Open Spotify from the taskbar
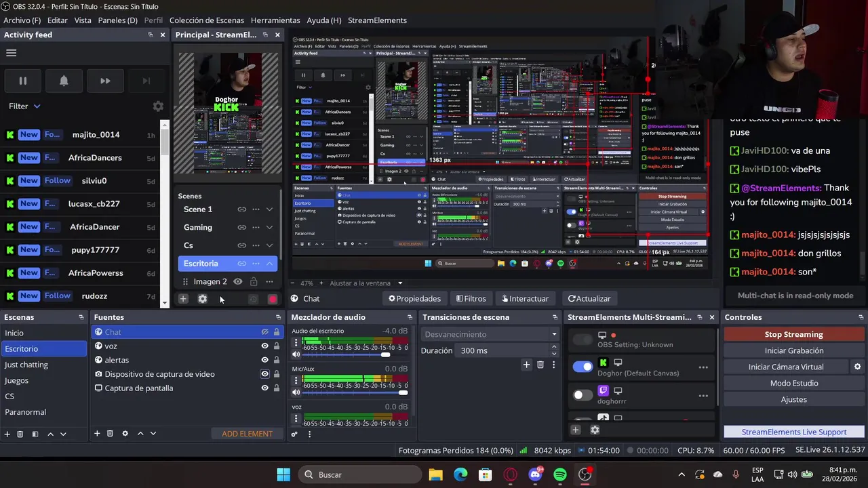This screenshot has height=488, width=868. pyautogui.click(x=560, y=474)
